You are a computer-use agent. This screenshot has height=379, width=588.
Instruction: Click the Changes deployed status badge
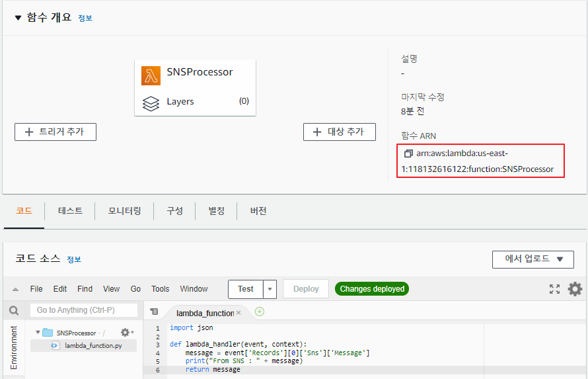click(372, 289)
